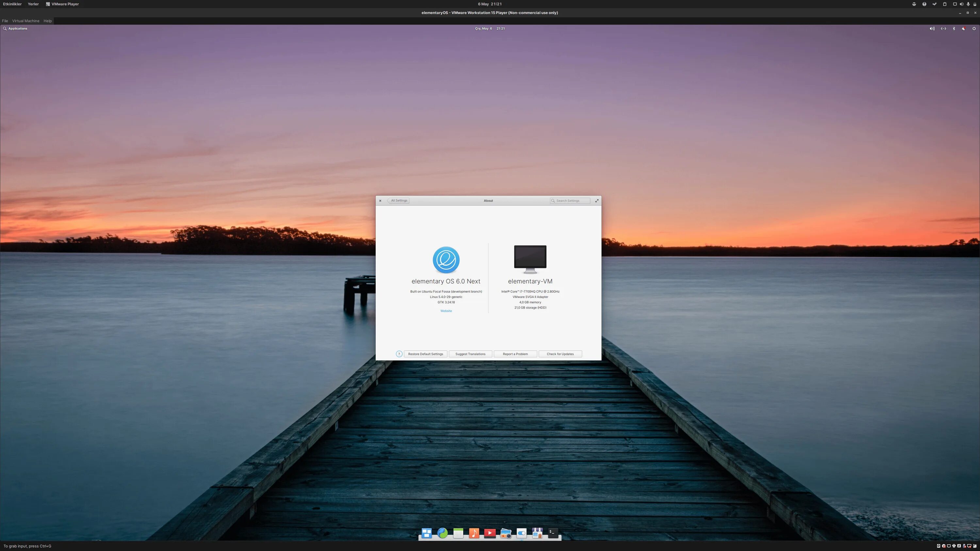Launch the Terminal from the dock
The width and height of the screenshot is (980, 551).
[x=553, y=533]
